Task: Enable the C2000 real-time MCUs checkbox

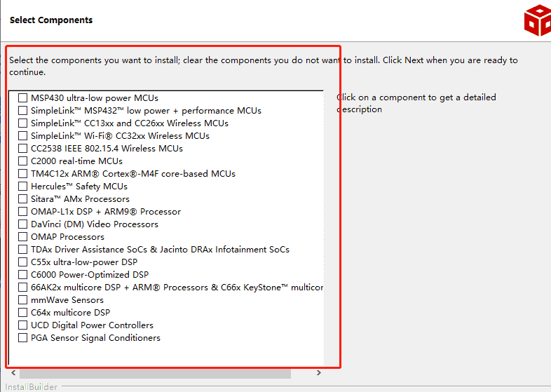Action: (x=23, y=161)
